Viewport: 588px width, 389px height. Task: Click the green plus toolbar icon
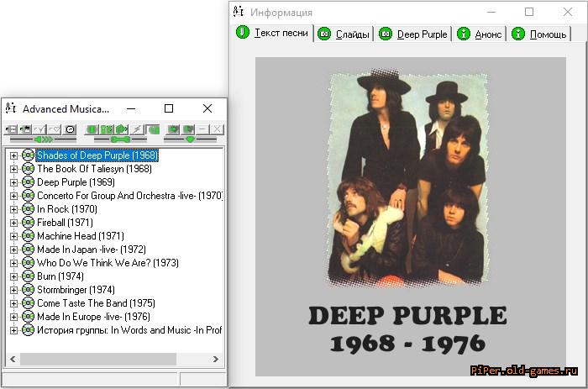[x=188, y=129]
